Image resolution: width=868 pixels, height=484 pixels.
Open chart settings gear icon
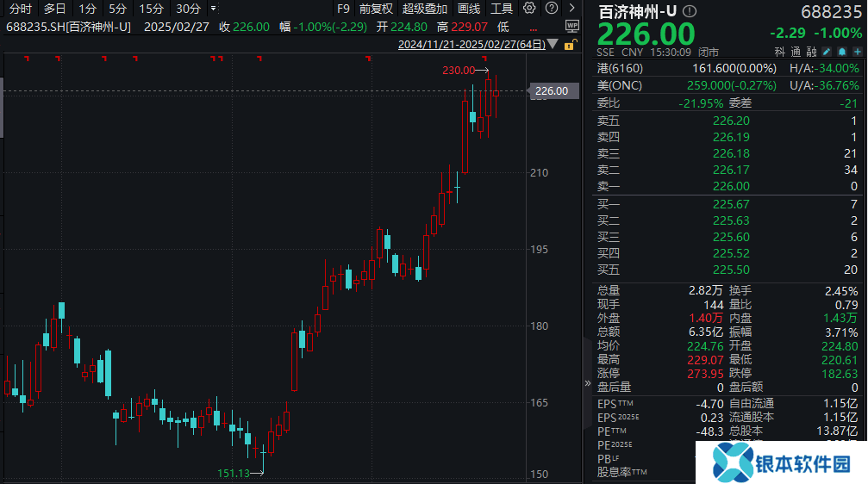coord(529,9)
